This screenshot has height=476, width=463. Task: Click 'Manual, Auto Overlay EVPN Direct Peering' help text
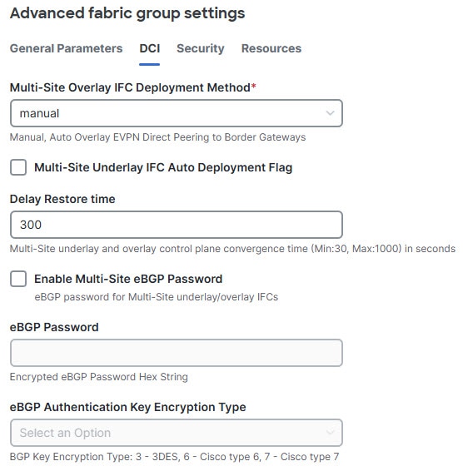[x=158, y=137]
